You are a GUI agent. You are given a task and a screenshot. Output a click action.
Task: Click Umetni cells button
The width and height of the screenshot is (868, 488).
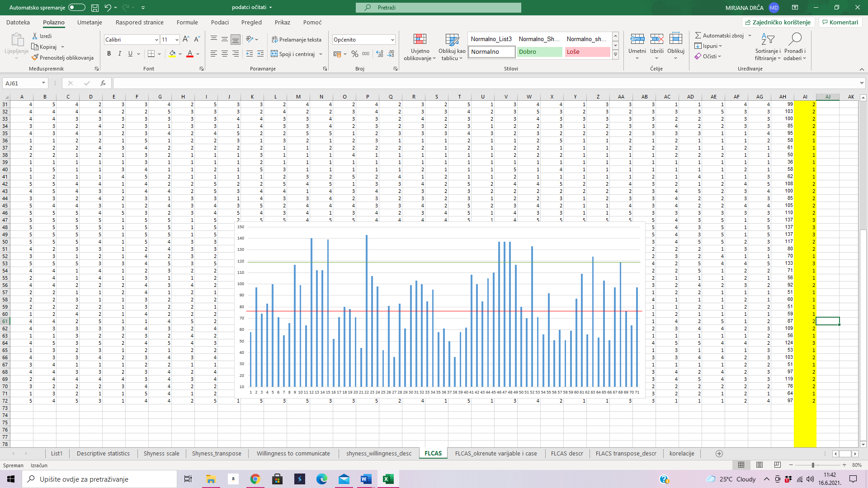[637, 46]
